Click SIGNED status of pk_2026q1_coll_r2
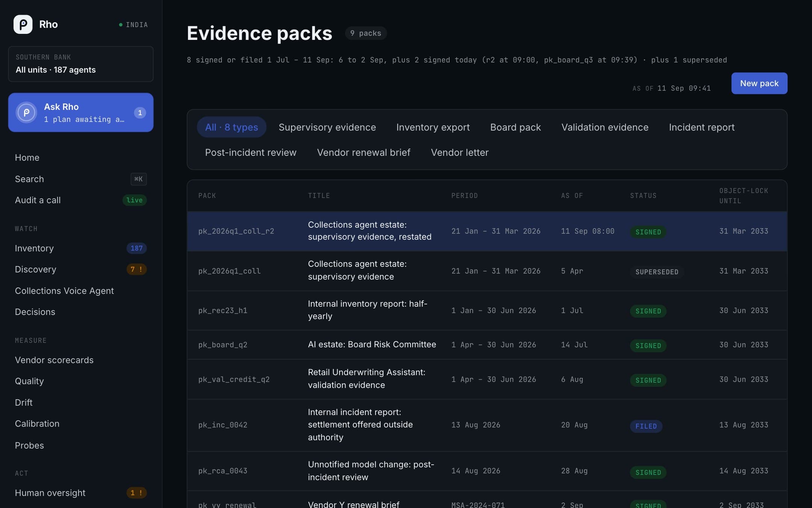Viewport: 812px width, 508px height. tap(648, 232)
